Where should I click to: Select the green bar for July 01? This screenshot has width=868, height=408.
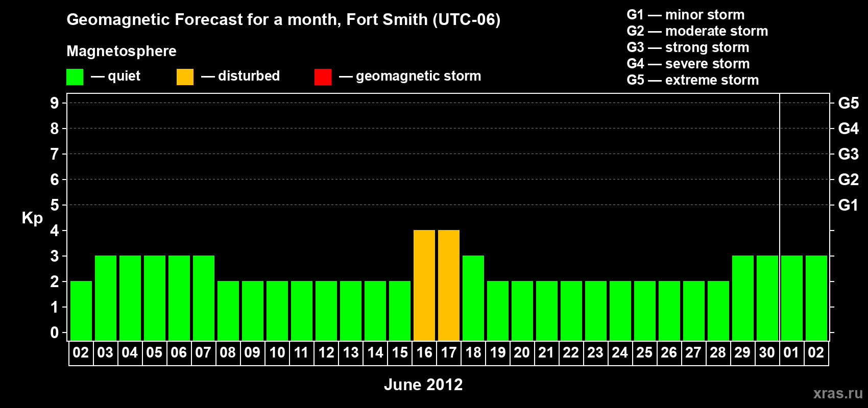792,298
